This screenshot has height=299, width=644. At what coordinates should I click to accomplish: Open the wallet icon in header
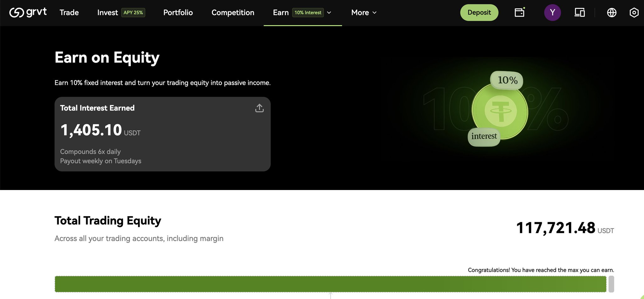[x=519, y=12]
